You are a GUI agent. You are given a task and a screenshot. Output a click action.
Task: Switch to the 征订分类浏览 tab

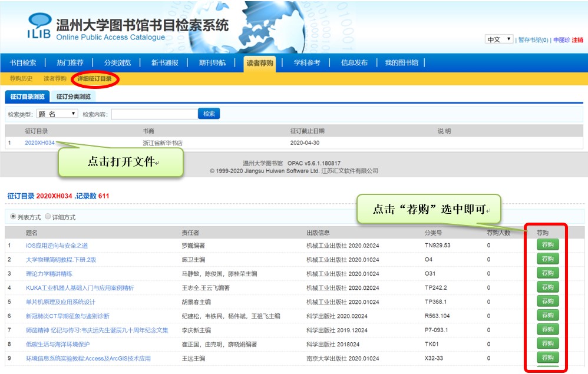[74, 97]
